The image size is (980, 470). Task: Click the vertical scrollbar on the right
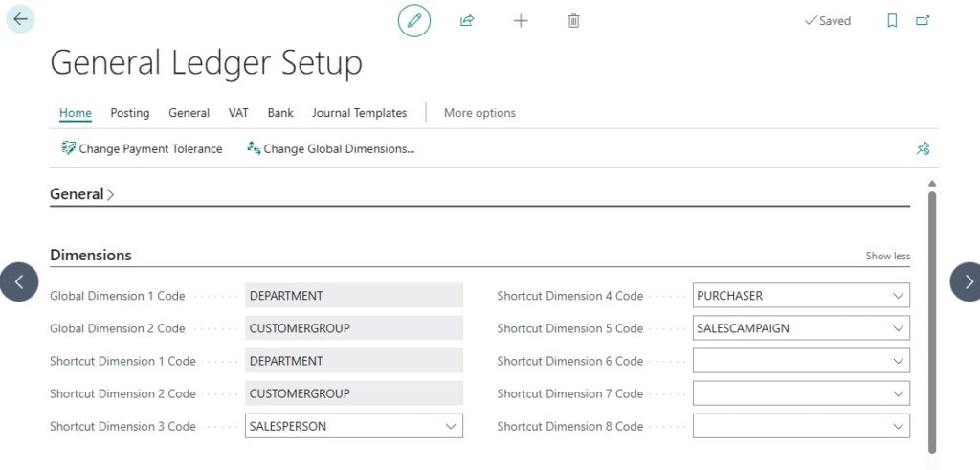coord(932,316)
